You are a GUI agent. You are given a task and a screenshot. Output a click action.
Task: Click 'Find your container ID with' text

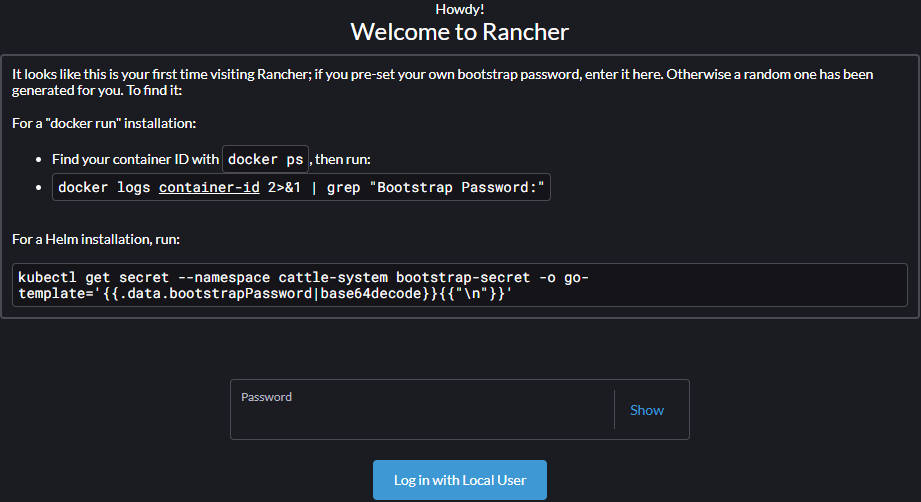tap(135, 160)
